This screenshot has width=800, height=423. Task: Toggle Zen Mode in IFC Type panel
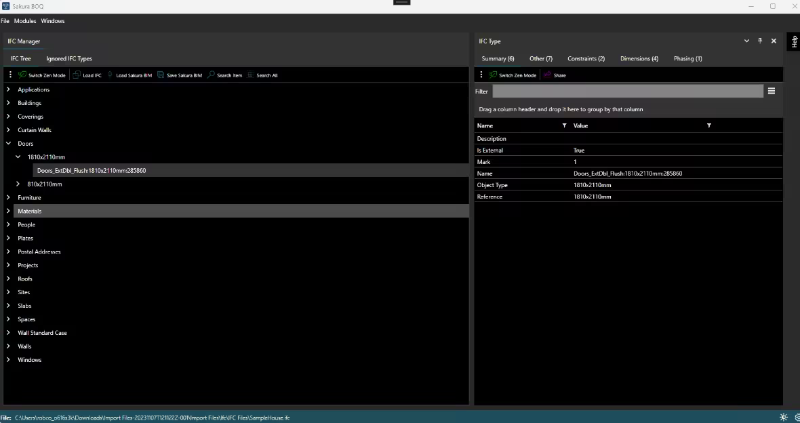[492, 75]
